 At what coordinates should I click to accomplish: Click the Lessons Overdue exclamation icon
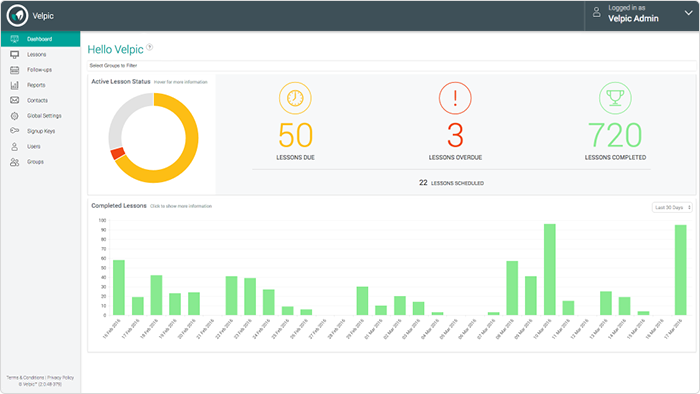tap(455, 98)
